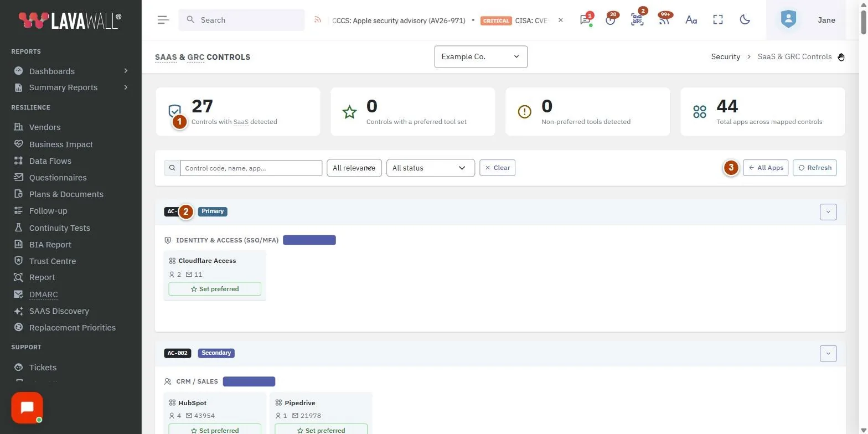Open the Jane user avatar
The height and width of the screenshot is (434, 868).
point(788,19)
